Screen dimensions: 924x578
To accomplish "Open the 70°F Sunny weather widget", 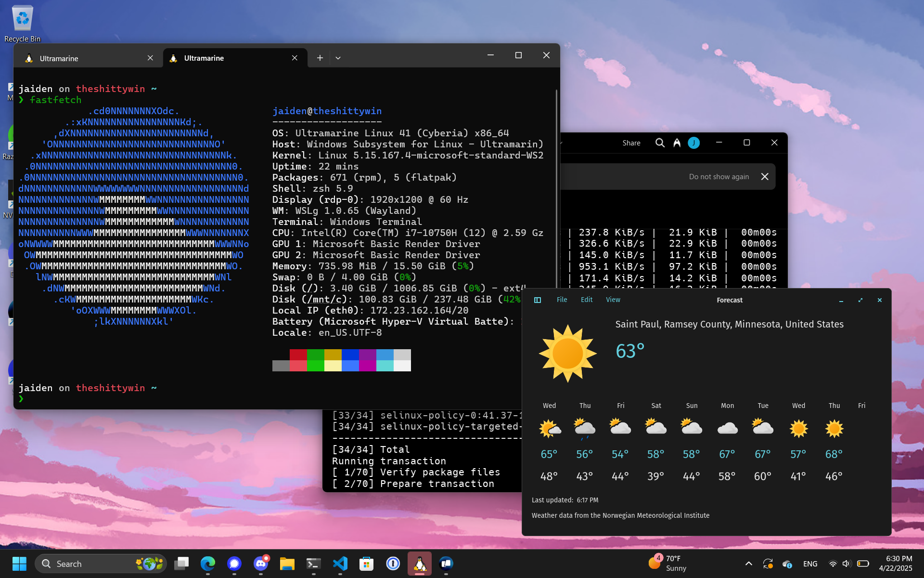I will pyautogui.click(x=668, y=563).
